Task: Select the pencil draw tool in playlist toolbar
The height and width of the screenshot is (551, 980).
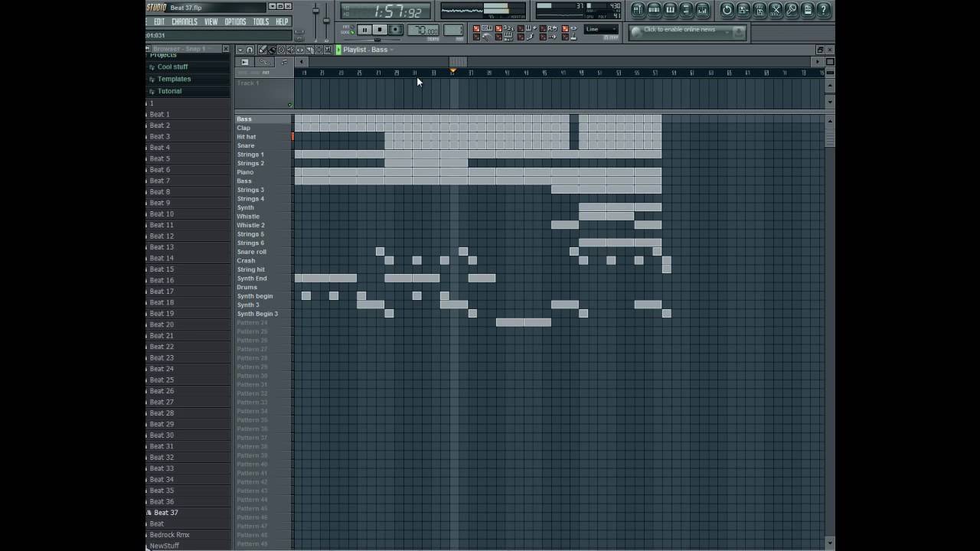Action: (x=262, y=50)
